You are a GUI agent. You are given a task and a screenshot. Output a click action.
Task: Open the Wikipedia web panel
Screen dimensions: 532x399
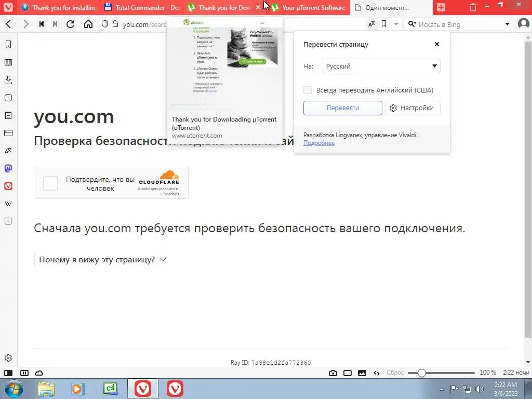tap(8, 204)
